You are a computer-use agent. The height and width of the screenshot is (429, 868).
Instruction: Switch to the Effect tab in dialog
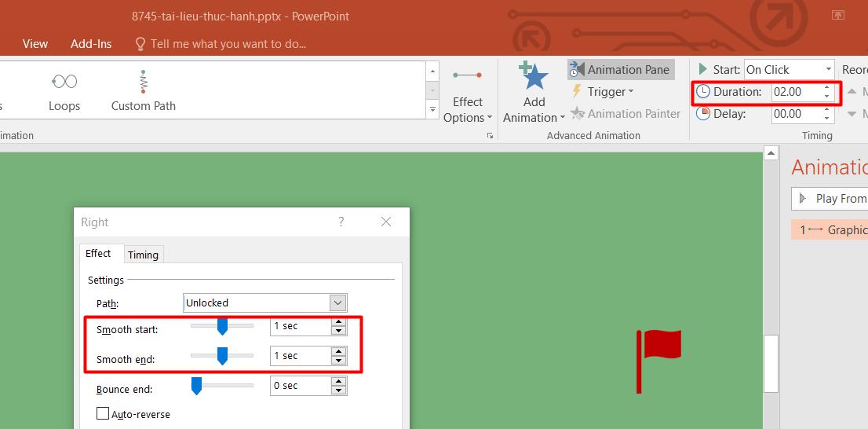(98, 253)
